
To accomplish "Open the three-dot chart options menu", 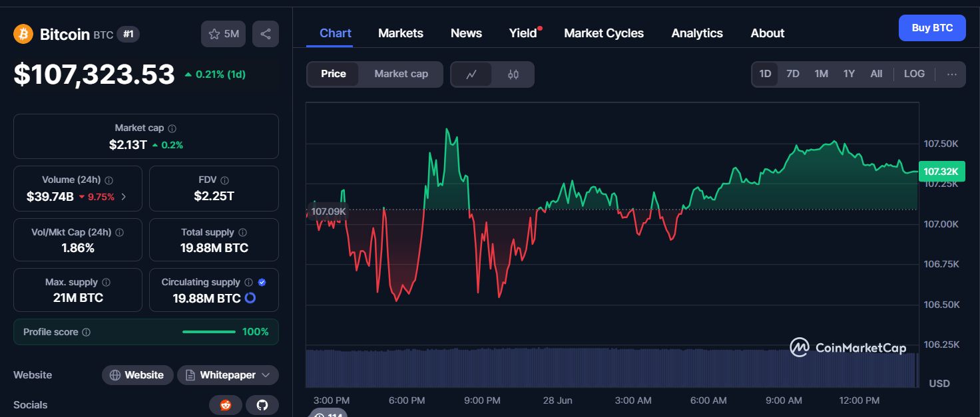I will 952,74.
